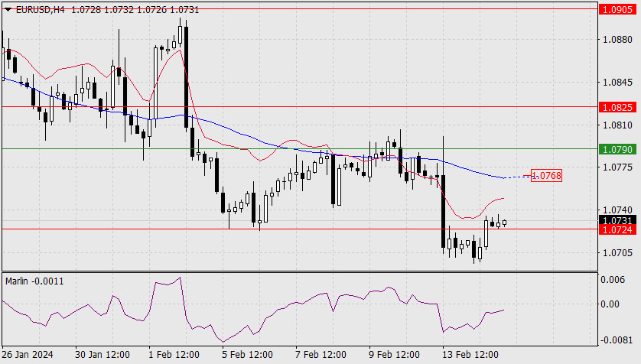Select the 1.0880 price axis value
The width and height of the screenshot is (641, 364).
617,40
